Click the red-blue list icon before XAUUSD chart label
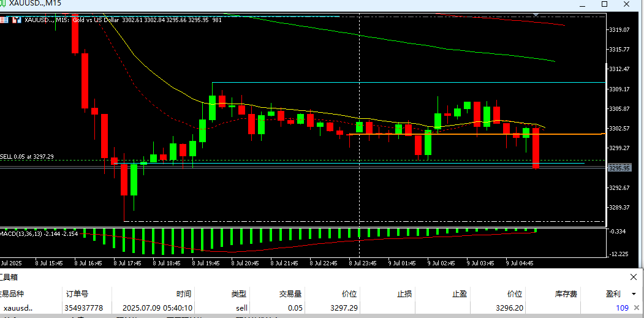Viewport: 644px width, 318px height. (4, 20)
